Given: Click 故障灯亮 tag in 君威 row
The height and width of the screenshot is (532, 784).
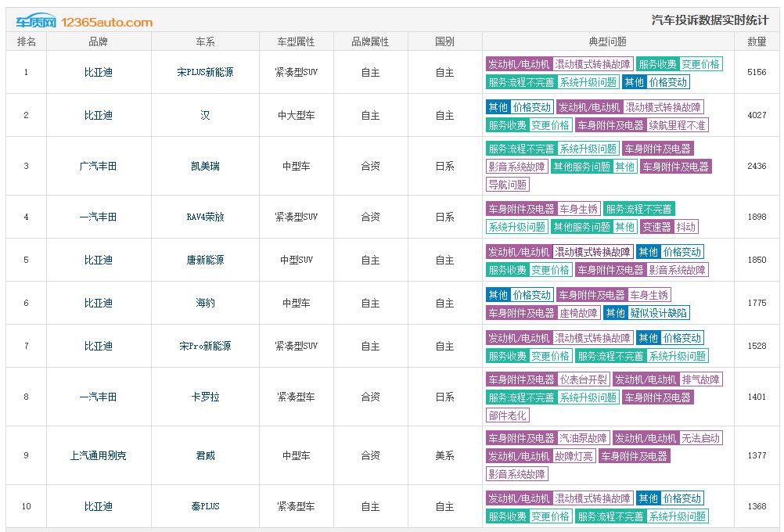Looking at the screenshot, I should click(574, 455).
